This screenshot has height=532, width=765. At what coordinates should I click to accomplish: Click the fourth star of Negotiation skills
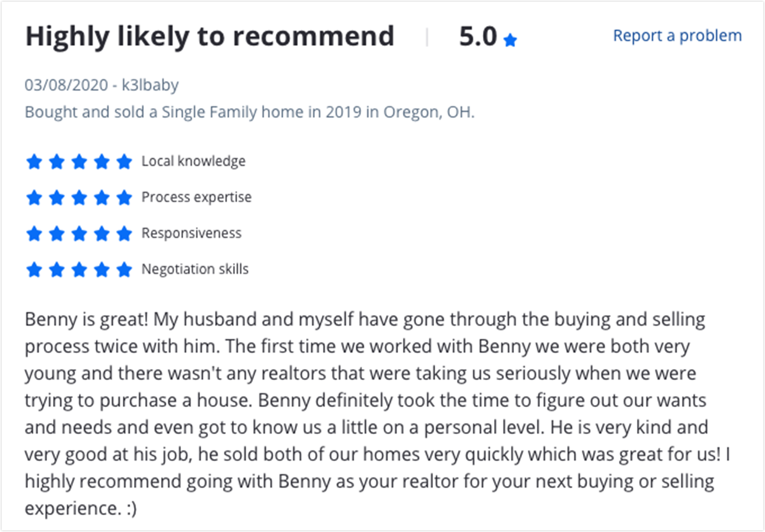(x=102, y=269)
